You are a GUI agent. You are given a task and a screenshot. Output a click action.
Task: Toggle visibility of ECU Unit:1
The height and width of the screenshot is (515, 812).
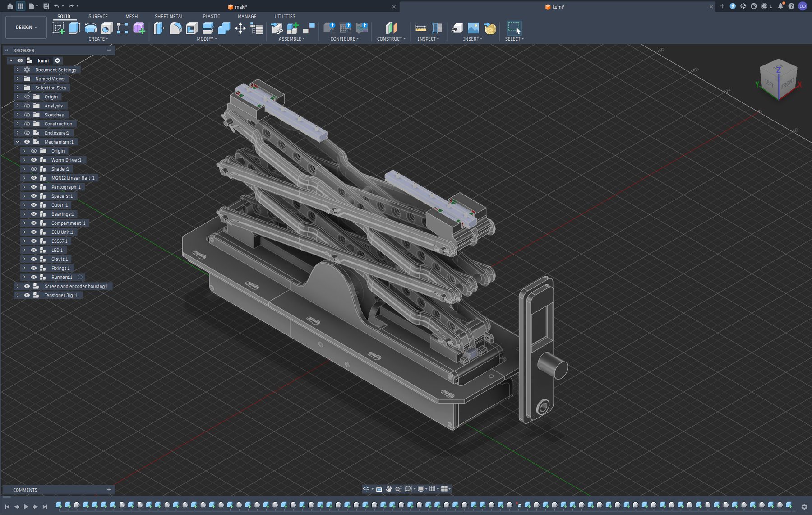[33, 232]
